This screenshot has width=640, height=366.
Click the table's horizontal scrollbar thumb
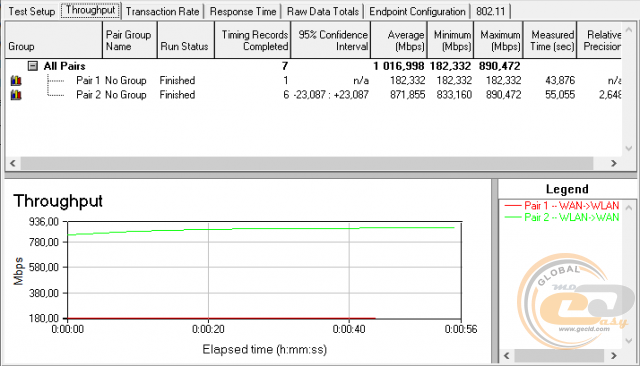pyautogui.click(x=307, y=163)
